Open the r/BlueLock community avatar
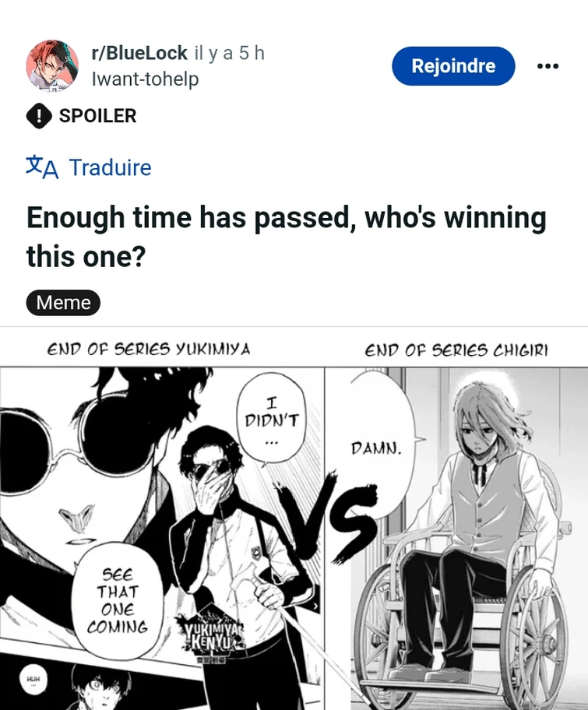 click(52, 66)
